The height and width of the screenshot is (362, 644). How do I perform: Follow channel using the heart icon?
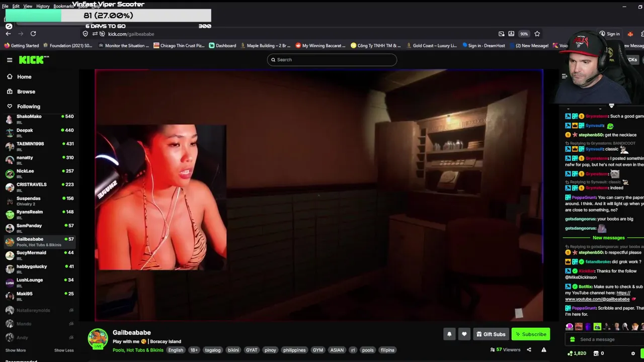[464, 334]
